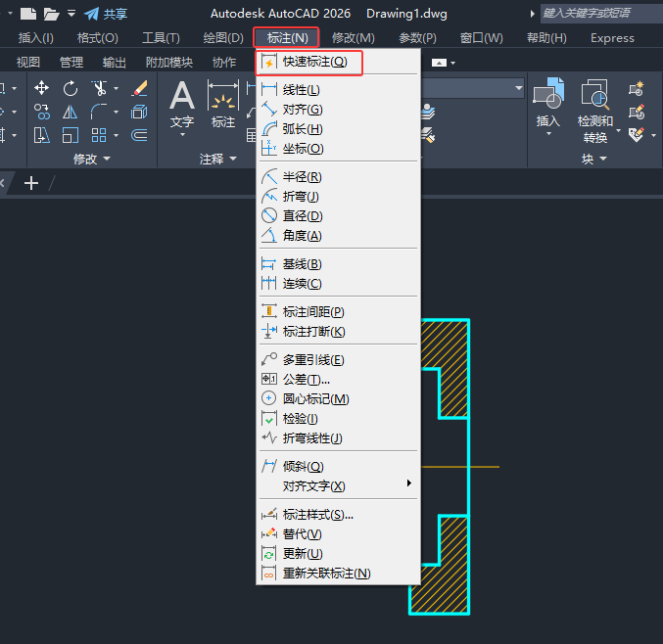The height and width of the screenshot is (644, 663).
Task: Click the Rotate tool icon
Action: (71, 88)
